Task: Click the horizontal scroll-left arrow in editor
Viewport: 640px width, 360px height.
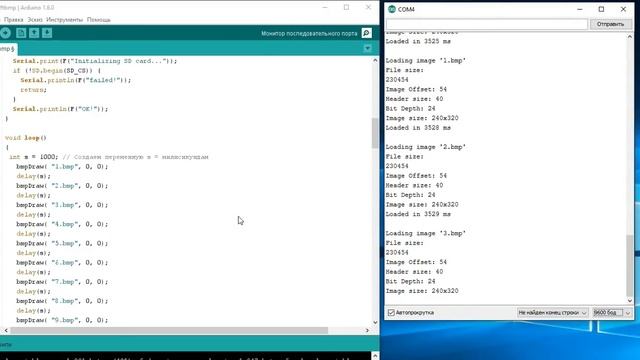Action: (x=6, y=330)
